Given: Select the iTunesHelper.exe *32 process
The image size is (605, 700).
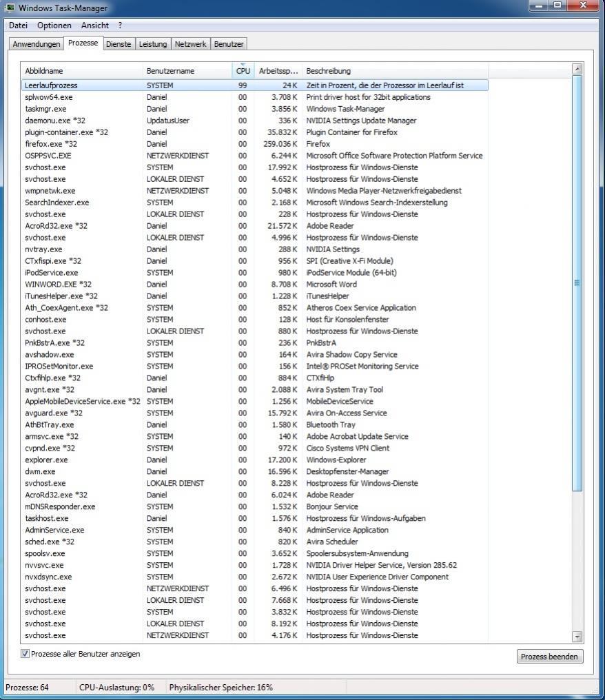Looking at the screenshot, I should point(254,296).
